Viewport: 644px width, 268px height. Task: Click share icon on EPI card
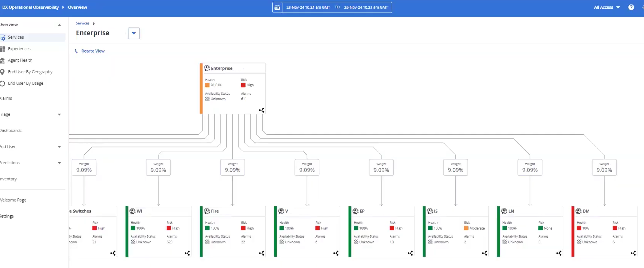pyautogui.click(x=410, y=253)
